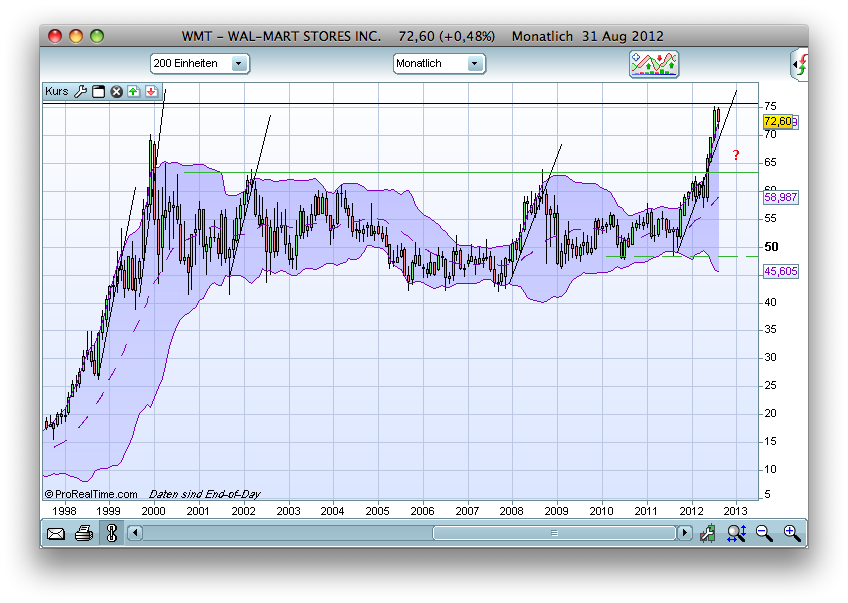This screenshot has height=603, width=848.
Task: Click the 58,987 upper band value label
Action: point(780,197)
